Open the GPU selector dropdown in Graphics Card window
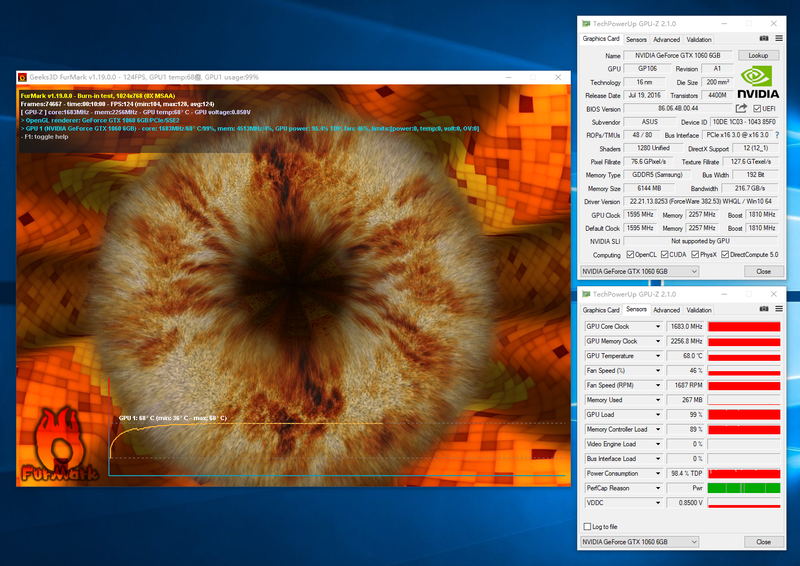This screenshot has width=800, height=566. tap(639, 272)
